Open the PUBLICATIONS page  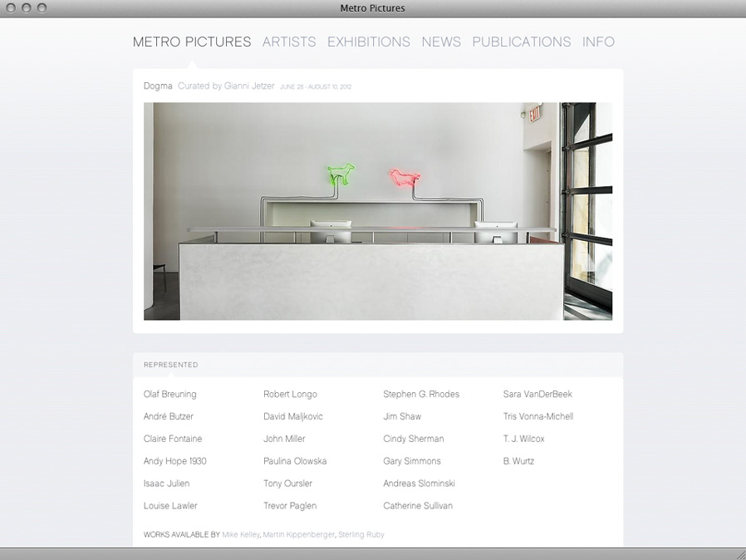click(522, 42)
